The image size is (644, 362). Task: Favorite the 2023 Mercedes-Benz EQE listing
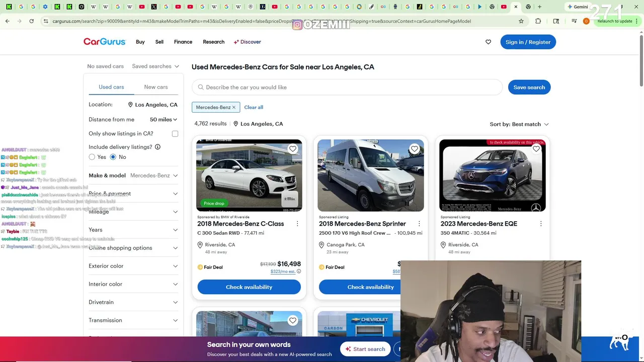coord(536,149)
